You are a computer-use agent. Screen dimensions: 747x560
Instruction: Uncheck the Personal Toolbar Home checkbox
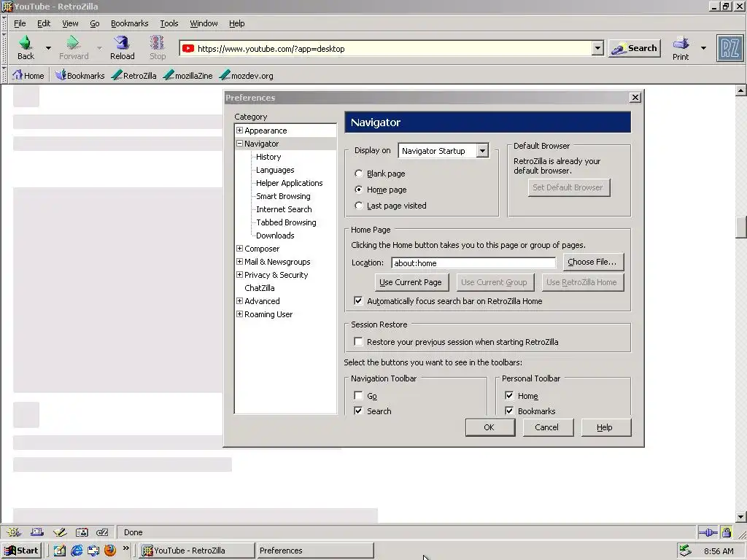point(509,396)
